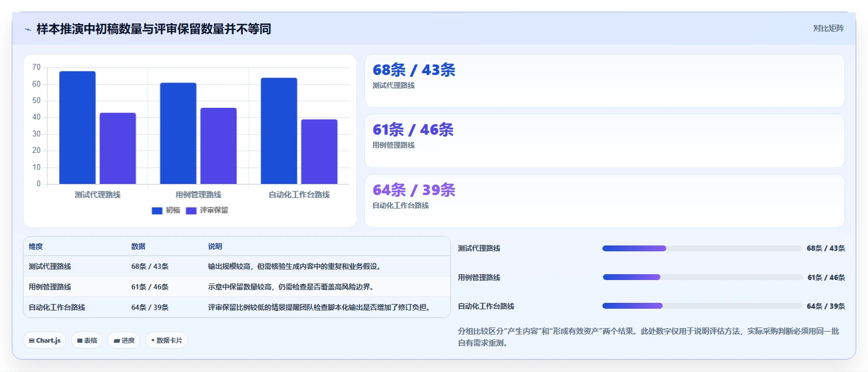
Task: Click the 进度 chip
Action: 124,340
